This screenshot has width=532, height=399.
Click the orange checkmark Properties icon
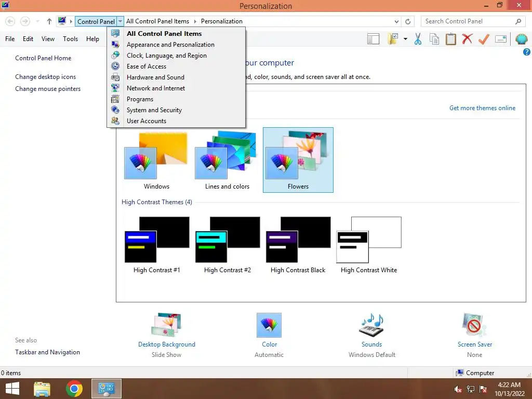click(x=484, y=39)
